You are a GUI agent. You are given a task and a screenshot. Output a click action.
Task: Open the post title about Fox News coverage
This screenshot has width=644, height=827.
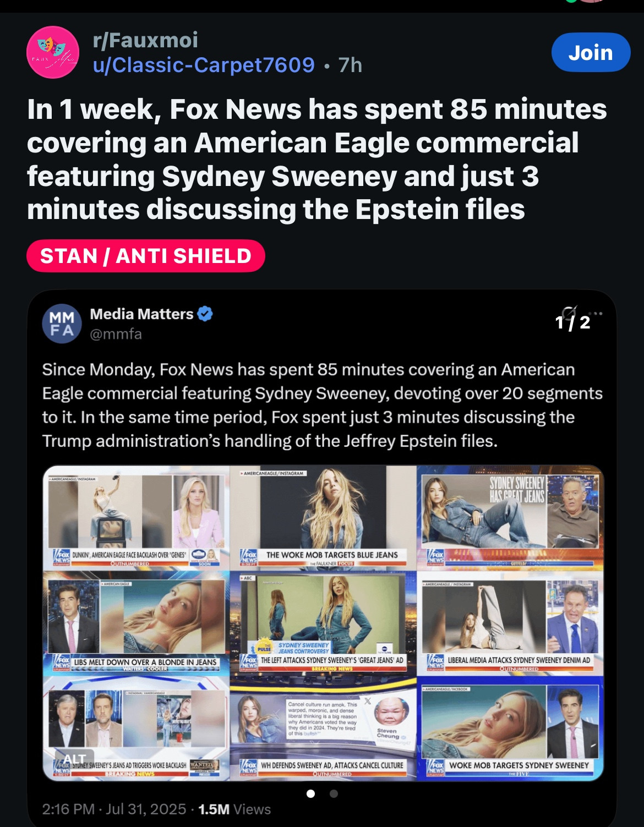(317, 160)
